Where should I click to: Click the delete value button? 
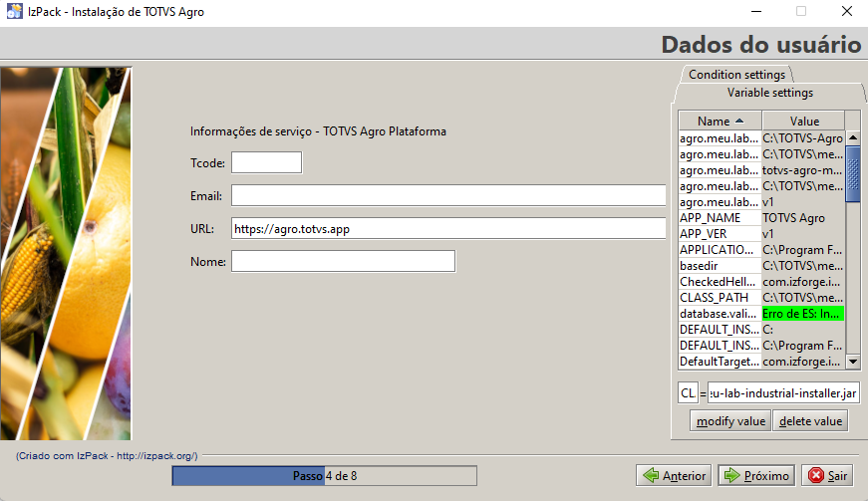tap(810, 420)
